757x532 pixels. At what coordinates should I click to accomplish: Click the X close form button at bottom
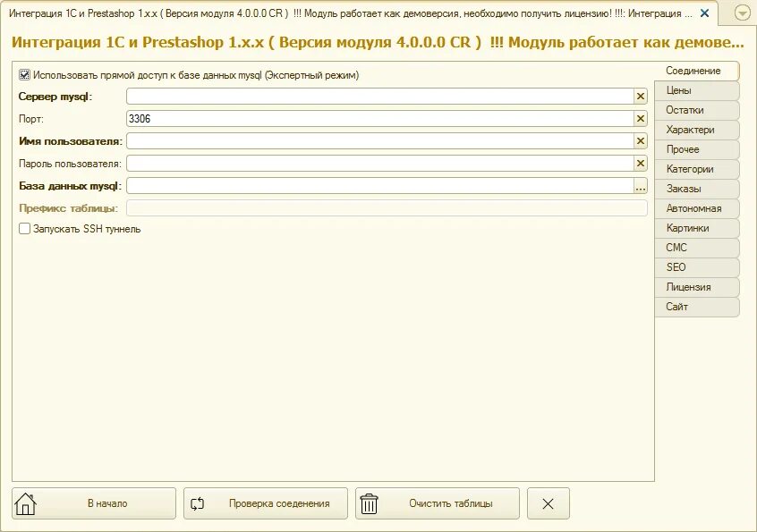pyautogui.click(x=548, y=503)
